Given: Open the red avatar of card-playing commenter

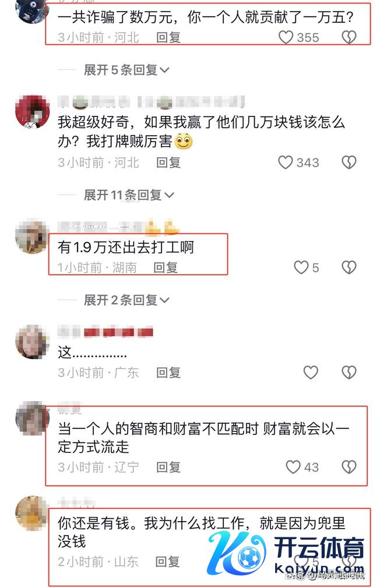Looking at the screenshot, I should point(32,111).
